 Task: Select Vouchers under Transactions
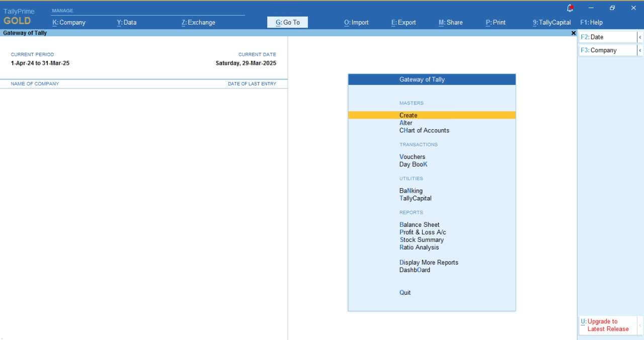(412, 157)
